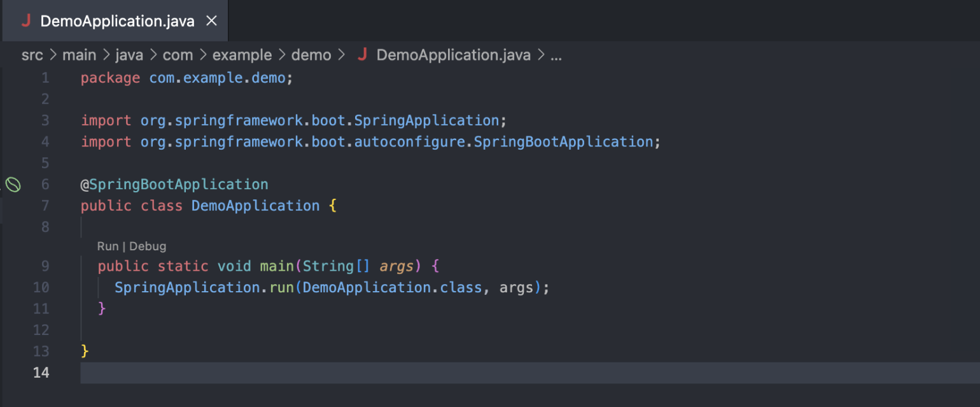Select the DemoApplication.java editor tab
Viewport: 980px width, 407px height.
pyautogui.click(x=114, y=21)
